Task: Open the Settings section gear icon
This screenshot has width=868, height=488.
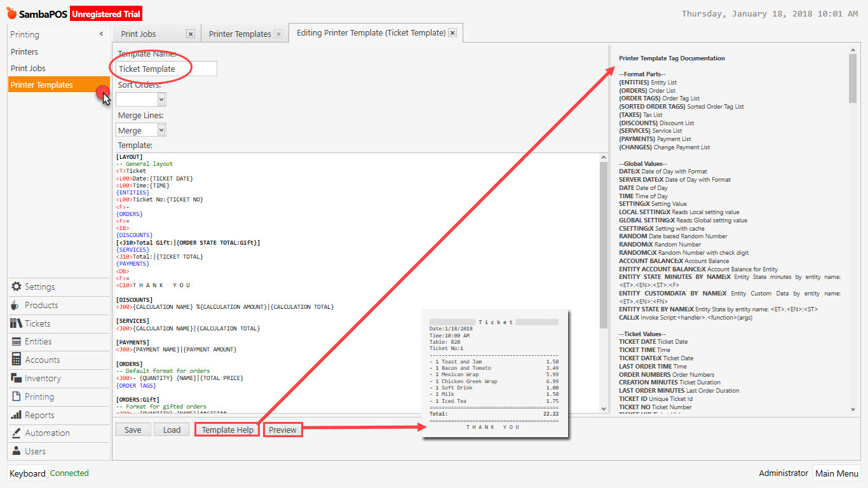Action: (x=16, y=287)
